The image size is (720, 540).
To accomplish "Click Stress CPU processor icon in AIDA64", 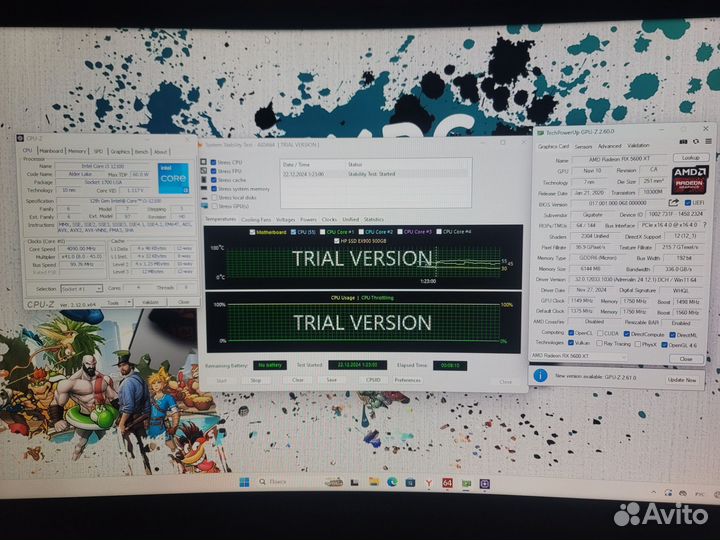I will point(203,162).
